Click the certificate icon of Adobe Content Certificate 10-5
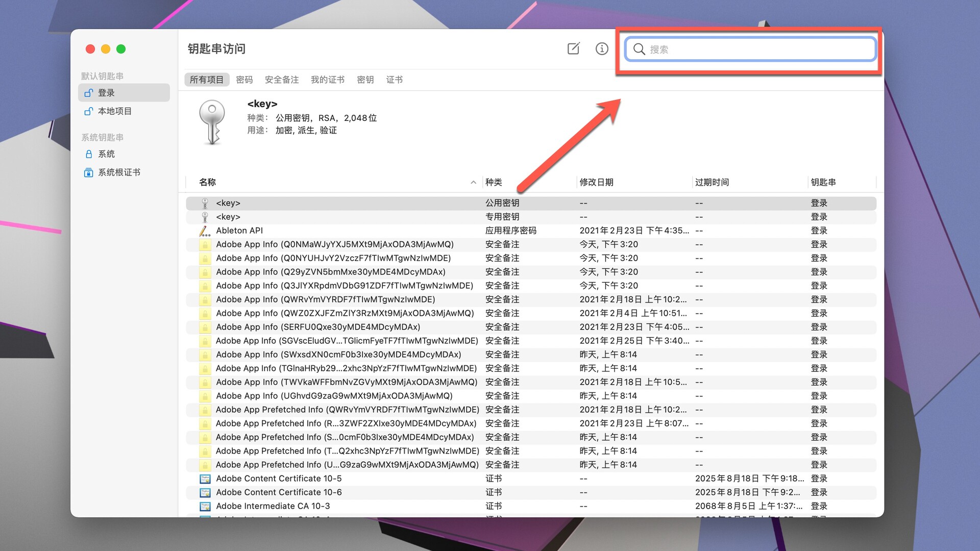Screen dimensions: 980x551 (205, 479)
